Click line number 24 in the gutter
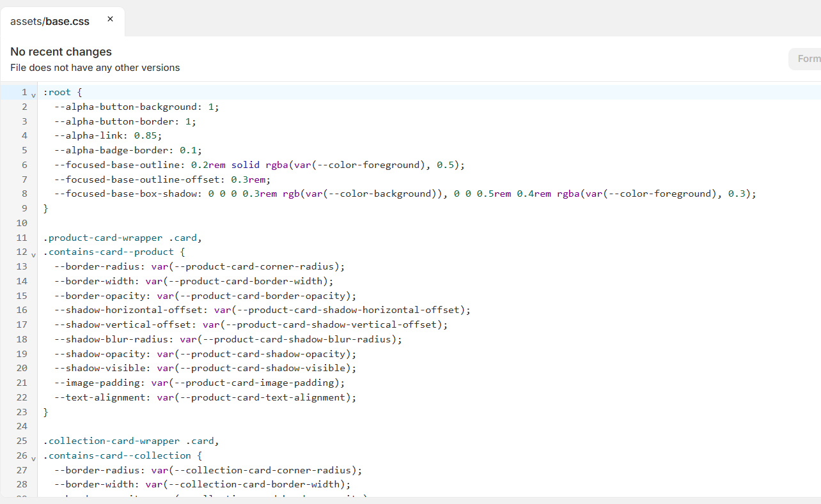 coord(22,426)
